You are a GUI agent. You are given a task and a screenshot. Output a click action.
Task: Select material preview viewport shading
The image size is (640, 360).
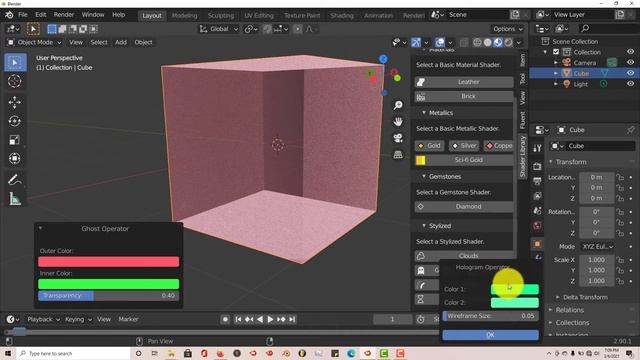(x=498, y=42)
